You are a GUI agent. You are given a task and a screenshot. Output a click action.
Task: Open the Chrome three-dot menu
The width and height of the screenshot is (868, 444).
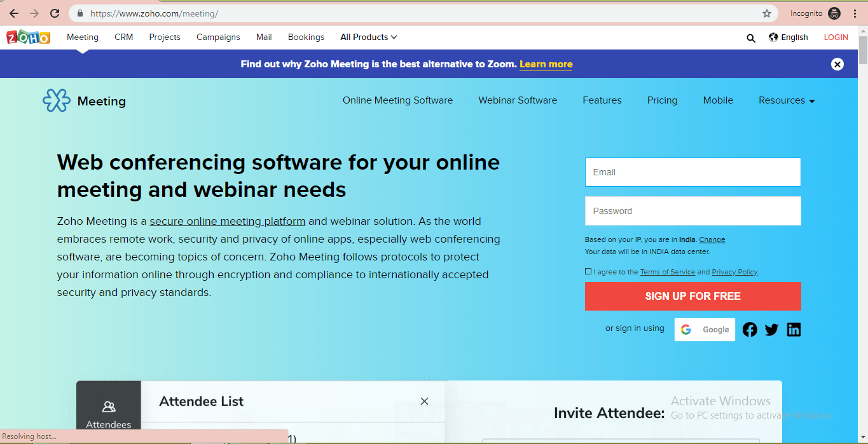(x=855, y=13)
